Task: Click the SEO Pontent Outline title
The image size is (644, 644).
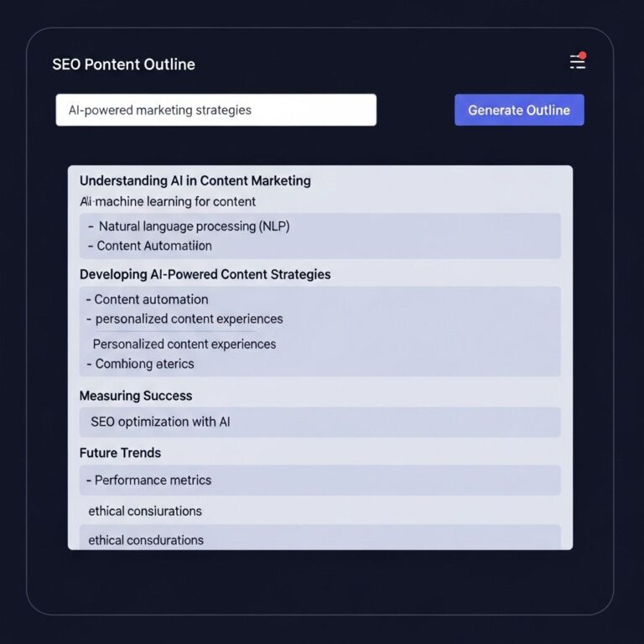Action: pos(123,65)
